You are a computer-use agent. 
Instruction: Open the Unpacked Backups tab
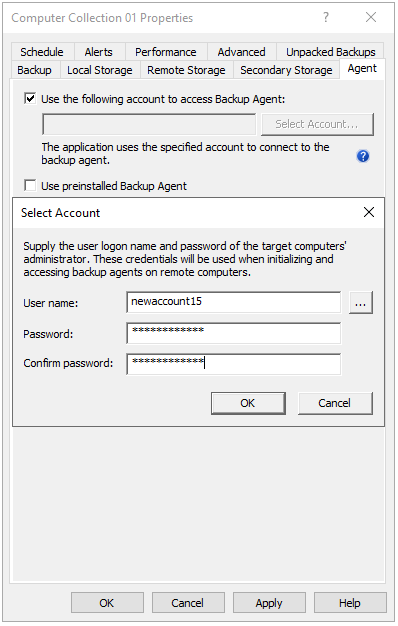[x=331, y=52]
